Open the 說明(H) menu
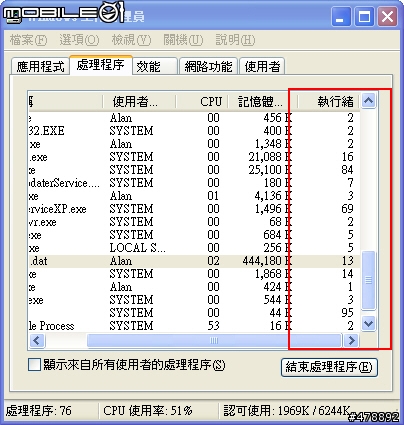Image resolution: width=404 pixels, height=425 pixels. click(235, 40)
